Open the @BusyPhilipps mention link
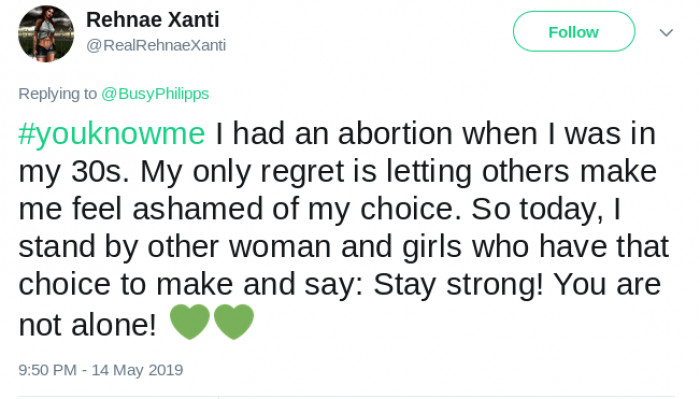The height and width of the screenshot is (399, 700). click(x=155, y=94)
